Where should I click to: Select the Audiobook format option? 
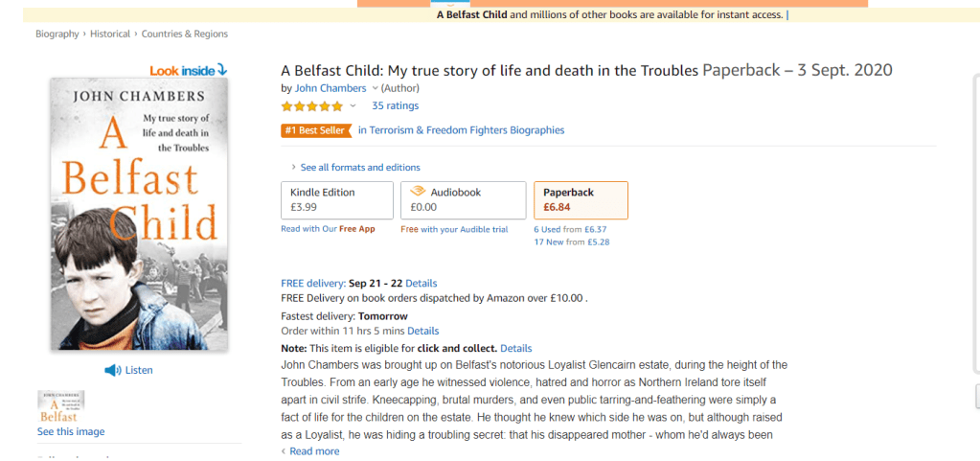(x=463, y=199)
